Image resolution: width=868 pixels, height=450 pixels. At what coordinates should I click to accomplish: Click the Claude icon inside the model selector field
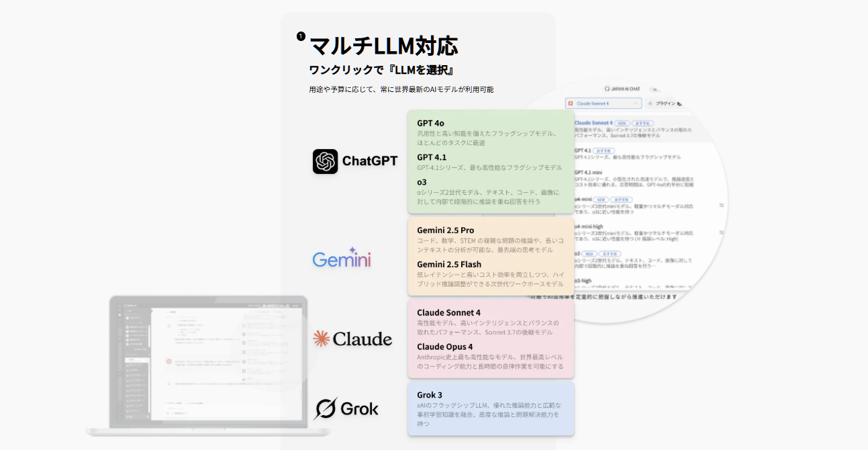point(569,103)
